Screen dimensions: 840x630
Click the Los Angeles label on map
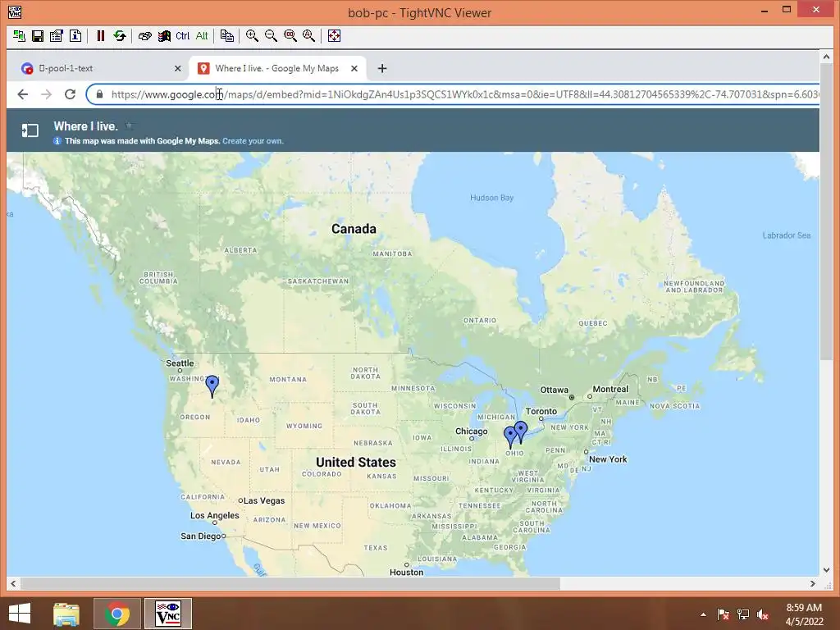pos(214,515)
